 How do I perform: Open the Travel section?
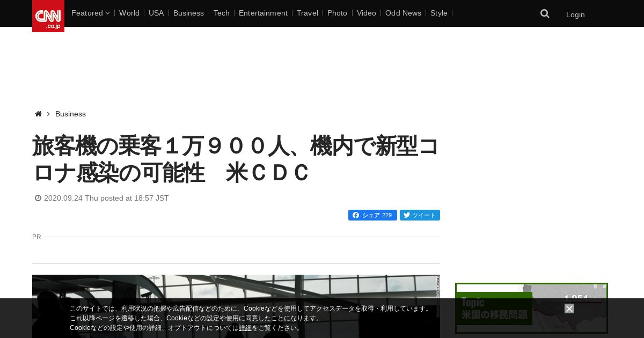click(x=308, y=13)
